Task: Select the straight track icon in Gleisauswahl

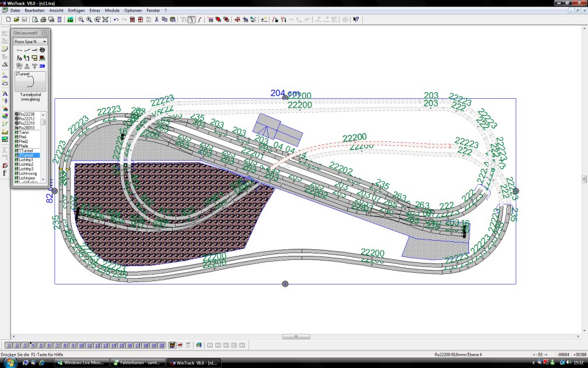Action: point(19,50)
